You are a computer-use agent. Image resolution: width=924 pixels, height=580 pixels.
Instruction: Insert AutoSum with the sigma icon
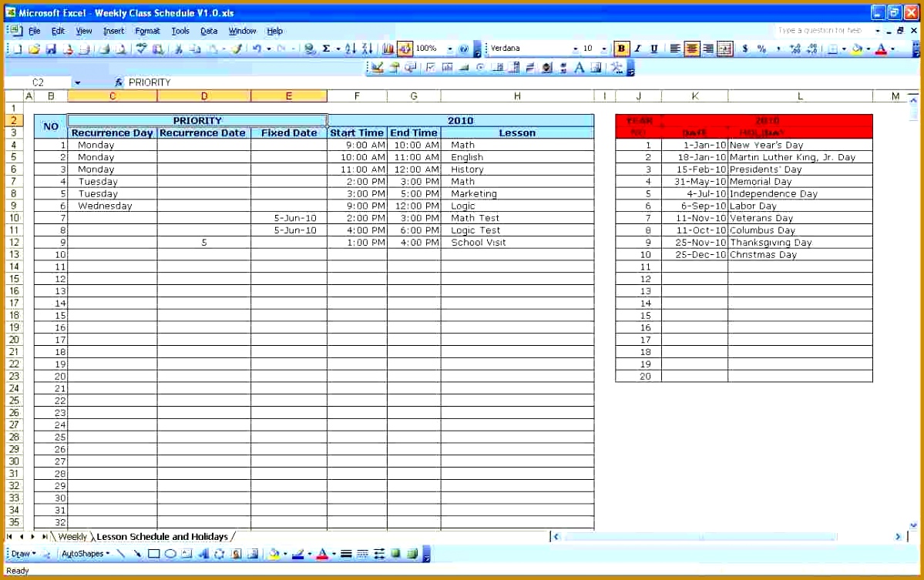point(326,49)
